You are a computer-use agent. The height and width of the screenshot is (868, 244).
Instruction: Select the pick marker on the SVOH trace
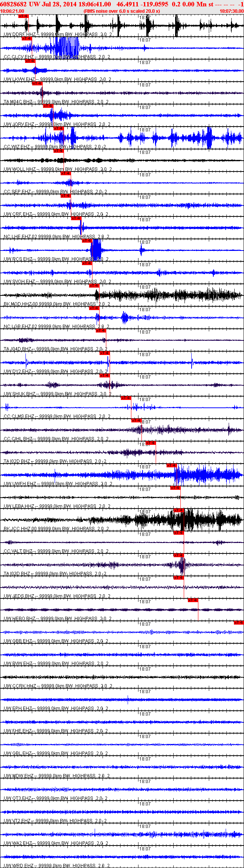click(x=87, y=263)
